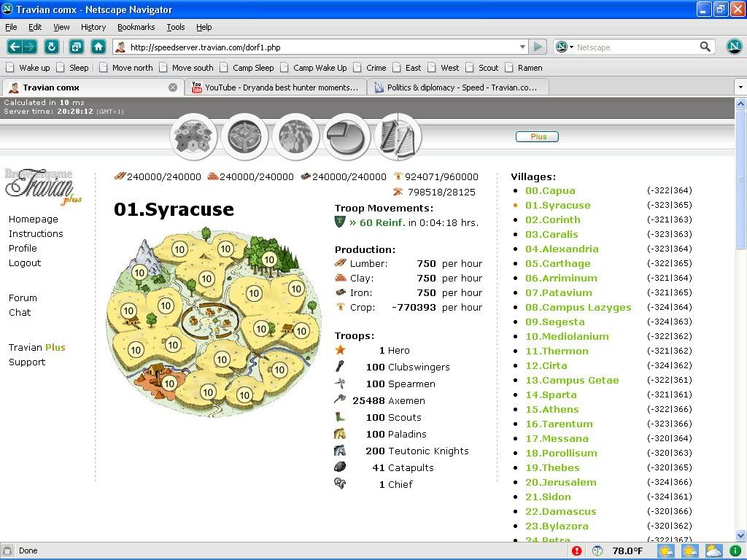Screen dimensions: 747x560
Task: Select village 00.Capua
Action: click(550, 190)
